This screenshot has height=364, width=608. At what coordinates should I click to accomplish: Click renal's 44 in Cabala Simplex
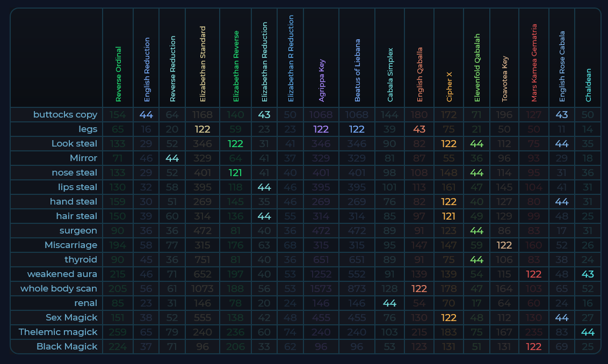[390, 303]
